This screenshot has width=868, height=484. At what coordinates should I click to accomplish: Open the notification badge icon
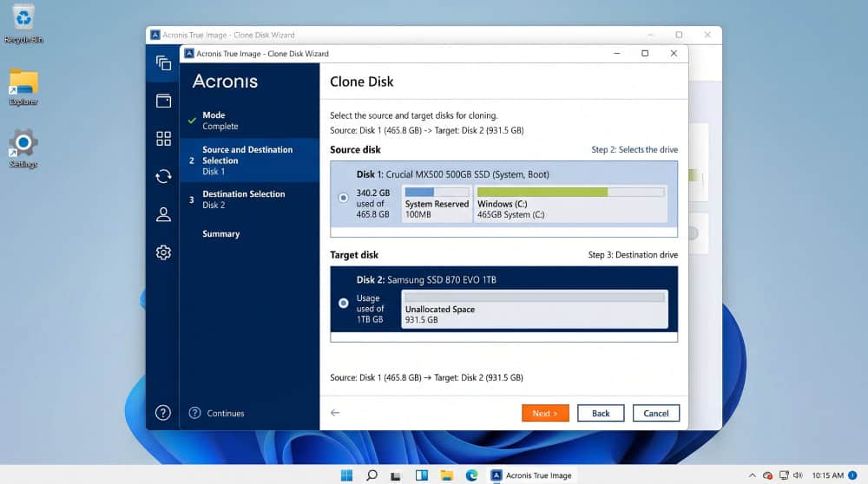[853, 475]
